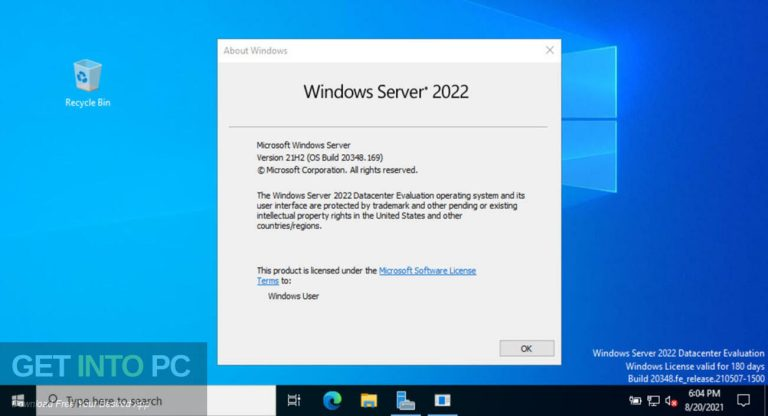
Task: Click OK in the About Windows dialog
Action: [527, 348]
